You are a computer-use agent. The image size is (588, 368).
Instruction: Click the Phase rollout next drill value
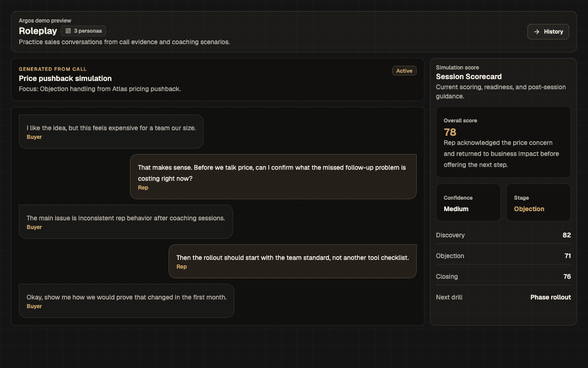coord(550,297)
